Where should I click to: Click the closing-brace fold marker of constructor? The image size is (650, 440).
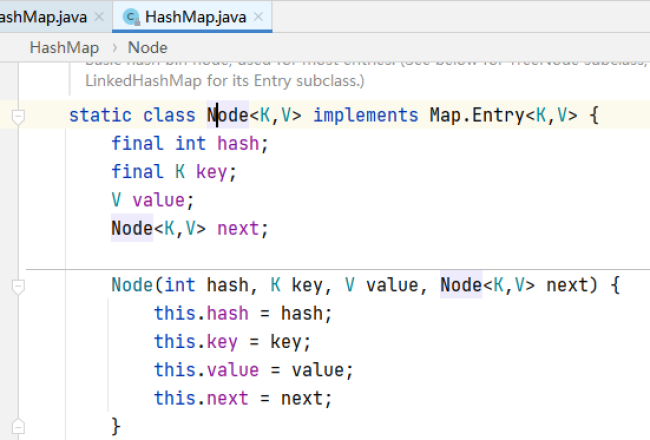point(18,426)
